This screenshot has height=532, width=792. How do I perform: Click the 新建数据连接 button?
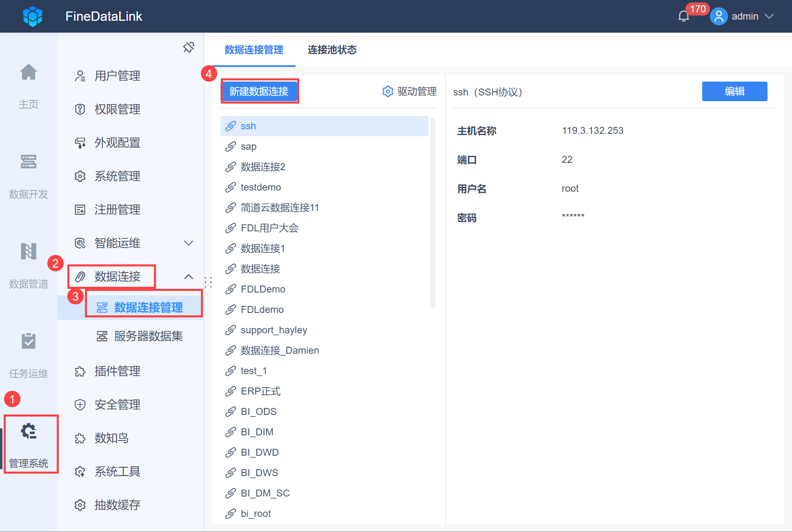(259, 91)
